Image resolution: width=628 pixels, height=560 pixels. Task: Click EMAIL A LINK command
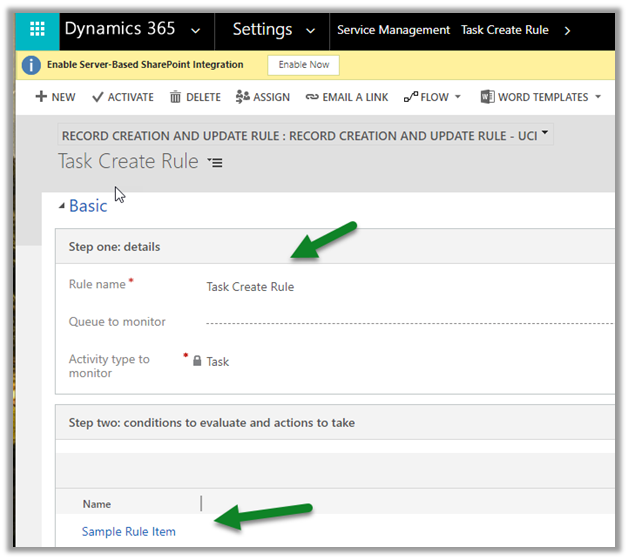[x=348, y=97]
